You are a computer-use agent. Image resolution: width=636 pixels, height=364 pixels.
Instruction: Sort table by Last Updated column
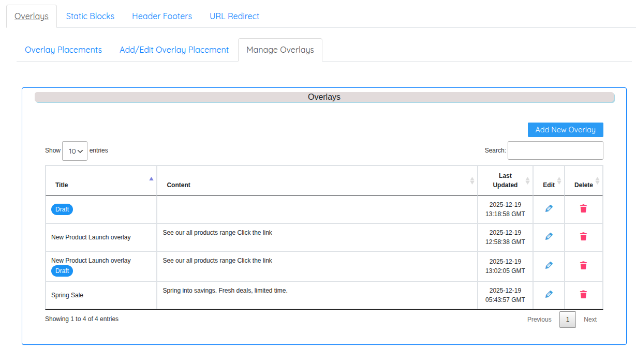tap(505, 180)
